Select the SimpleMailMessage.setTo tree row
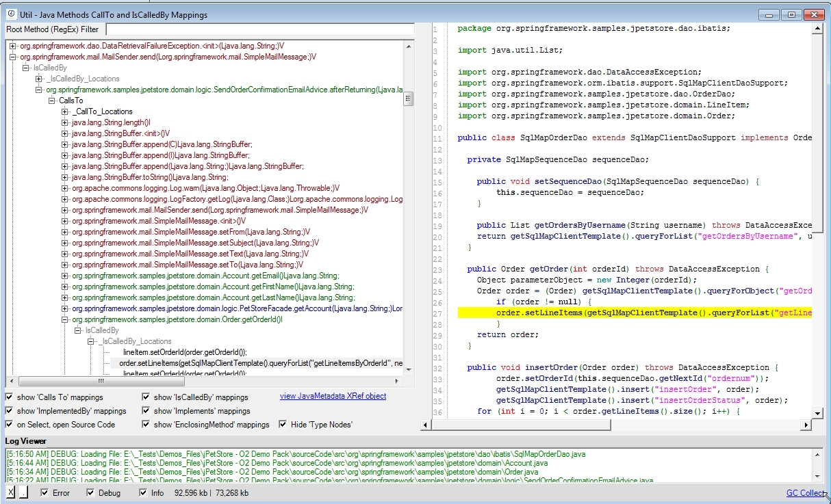 pyautogui.click(x=187, y=265)
